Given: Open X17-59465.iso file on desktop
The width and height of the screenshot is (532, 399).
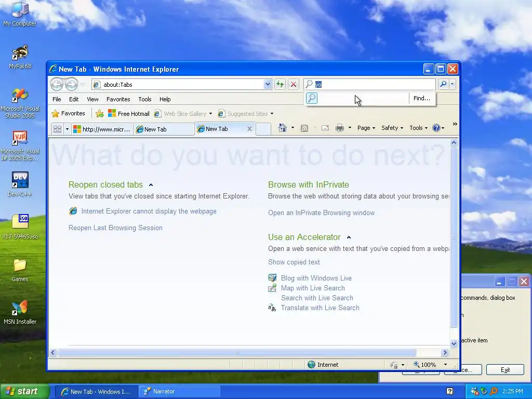Looking at the screenshot, I should tap(20, 227).
